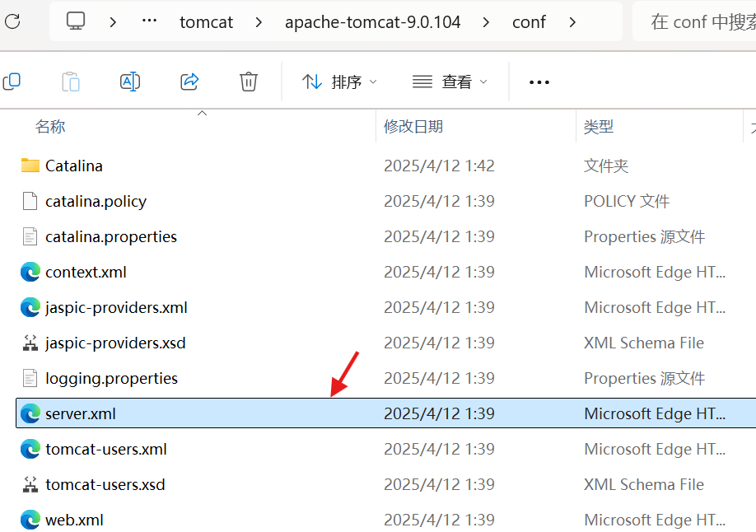Image resolution: width=756 pixels, height=532 pixels.
Task: Click the Share toolbar icon
Action: [x=189, y=82]
